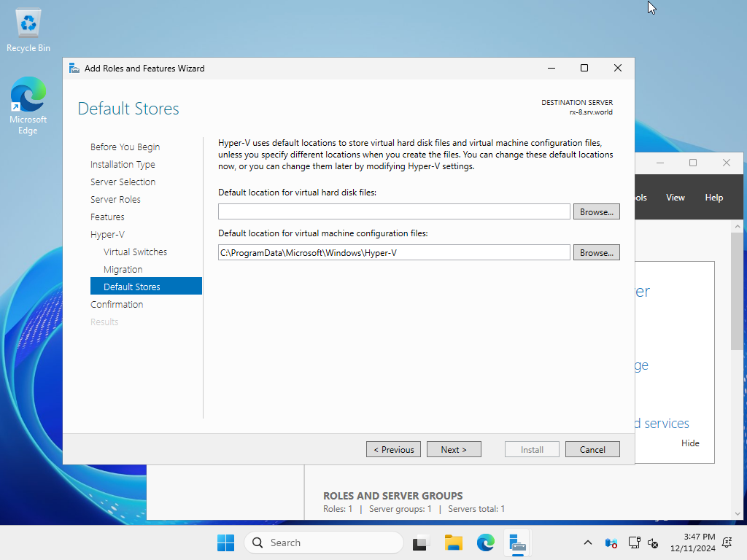Click Next to continue the wizard
Screen dimensions: 747x560
pos(454,448)
